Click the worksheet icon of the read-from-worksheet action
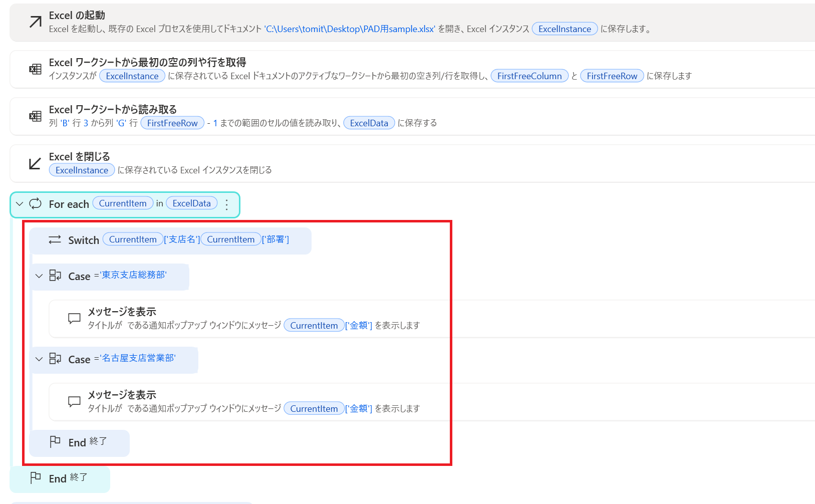 click(35, 116)
